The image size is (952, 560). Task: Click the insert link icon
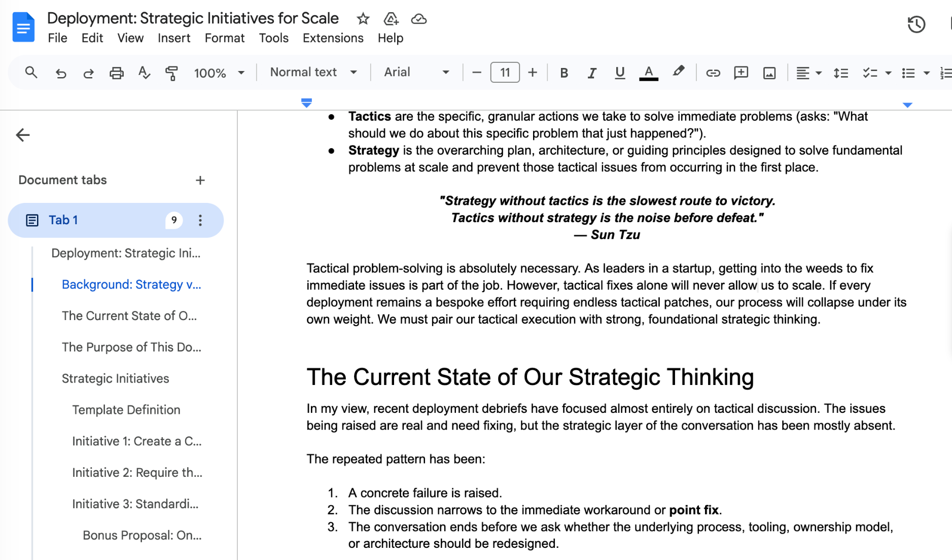click(x=713, y=73)
